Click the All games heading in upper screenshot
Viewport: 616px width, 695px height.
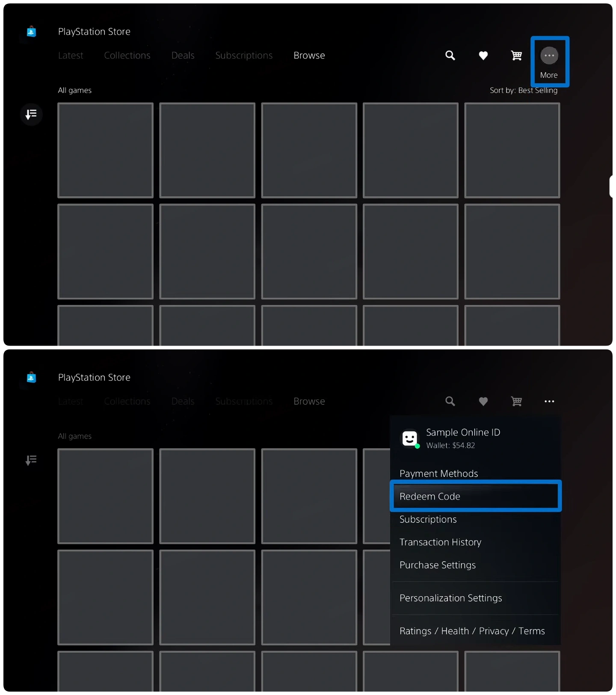[x=75, y=90]
